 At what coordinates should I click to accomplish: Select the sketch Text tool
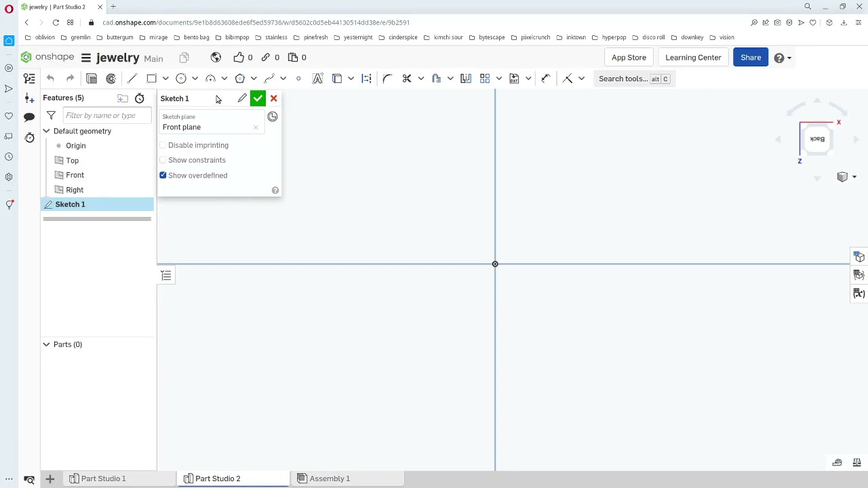(317, 79)
